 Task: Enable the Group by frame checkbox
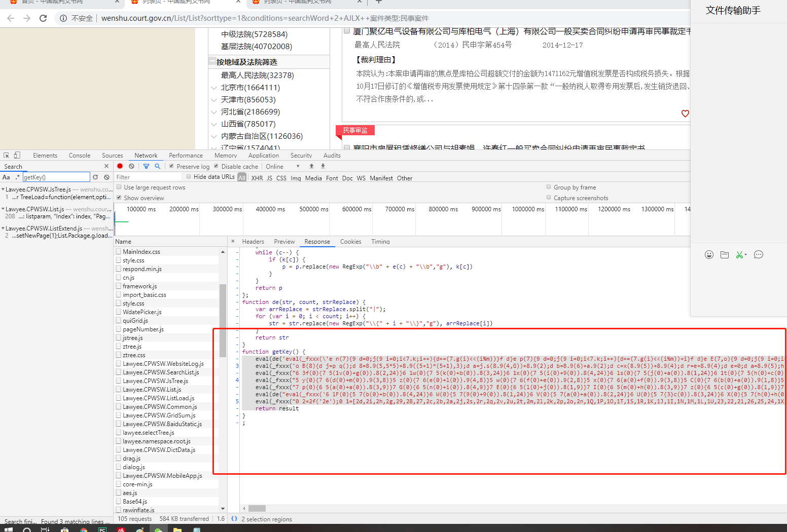point(549,187)
